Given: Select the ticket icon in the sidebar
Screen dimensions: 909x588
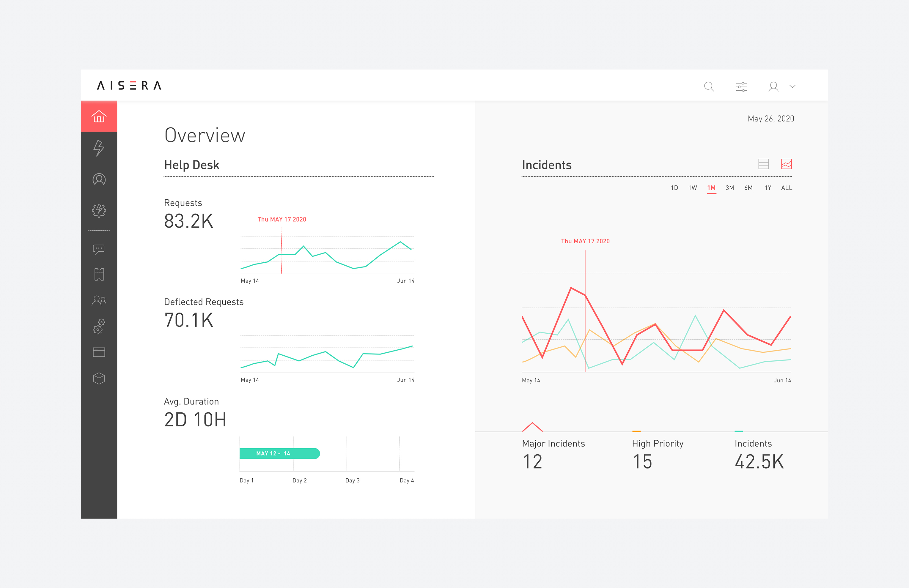Looking at the screenshot, I should coord(99,274).
